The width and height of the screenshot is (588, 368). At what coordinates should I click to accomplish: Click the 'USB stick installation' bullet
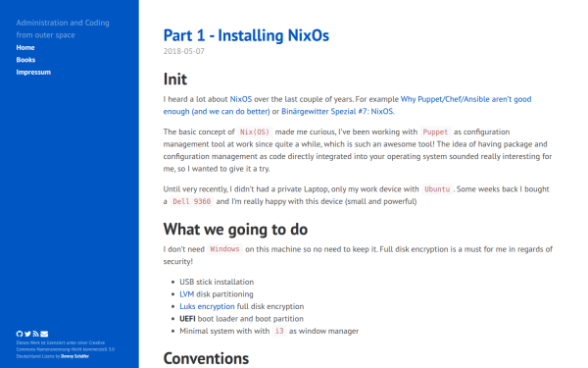click(x=217, y=282)
